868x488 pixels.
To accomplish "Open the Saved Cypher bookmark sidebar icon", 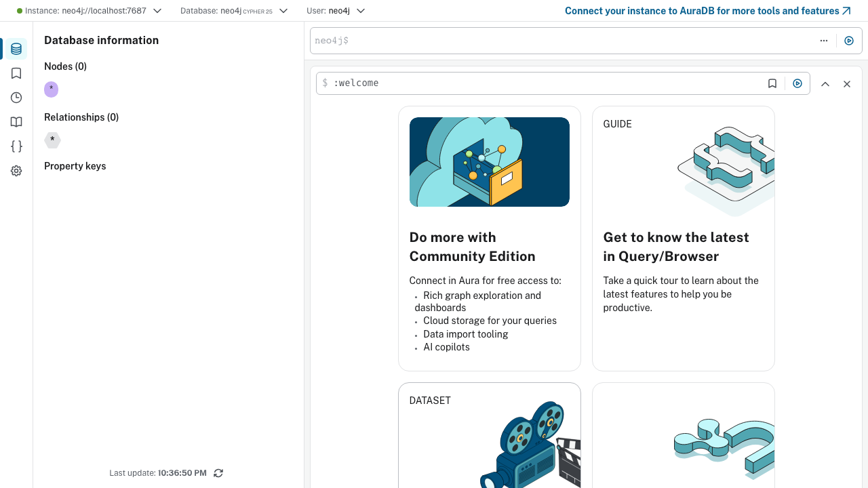I will [16, 73].
